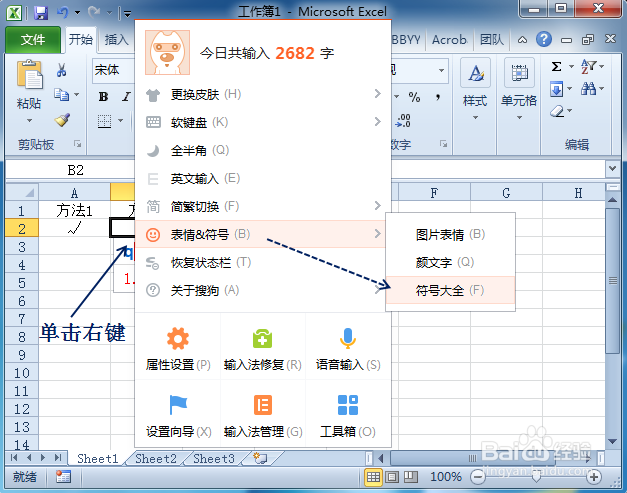Open the Cells (单元格) button
The image size is (627, 493).
click(519, 90)
